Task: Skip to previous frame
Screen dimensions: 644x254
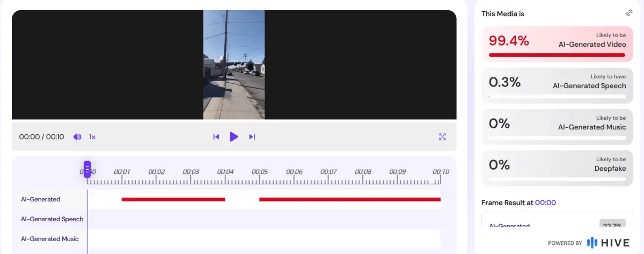Action: (x=216, y=137)
